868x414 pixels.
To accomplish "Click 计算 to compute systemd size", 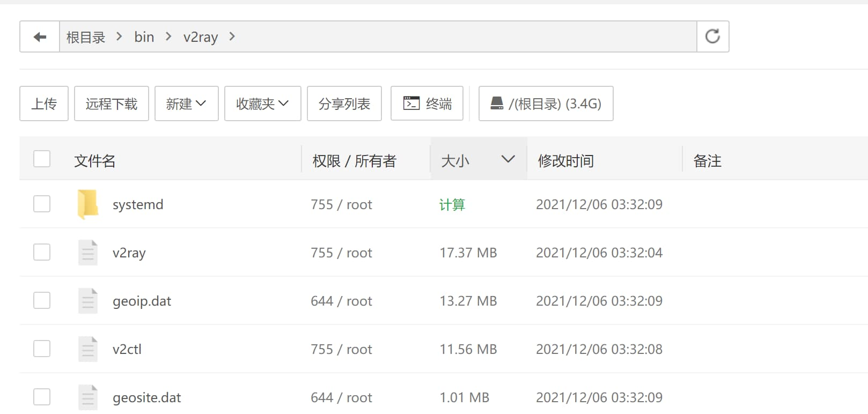I will pos(452,204).
